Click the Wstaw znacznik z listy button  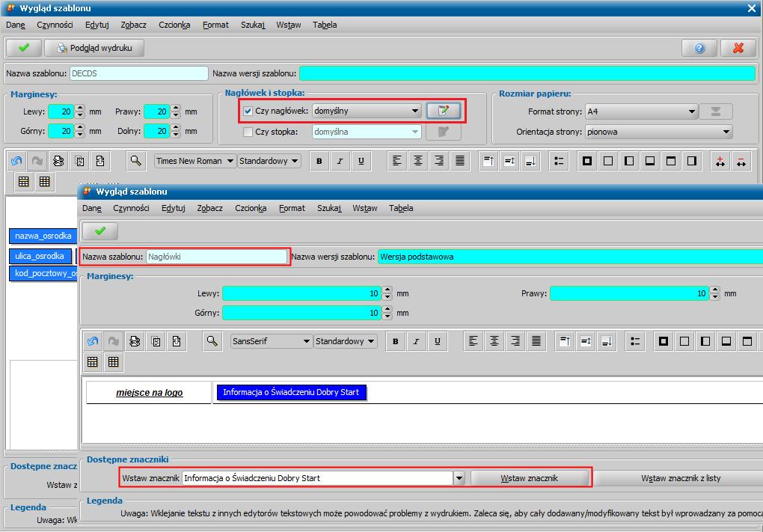click(x=681, y=478)
